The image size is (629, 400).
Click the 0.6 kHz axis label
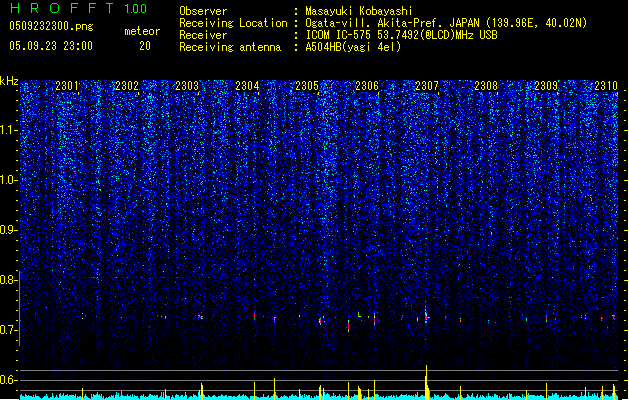[x=9, y=380]
